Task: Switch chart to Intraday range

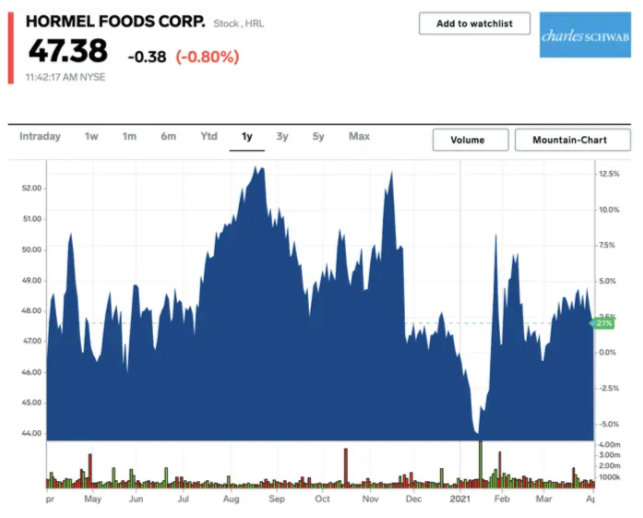Action: [40, 136]
